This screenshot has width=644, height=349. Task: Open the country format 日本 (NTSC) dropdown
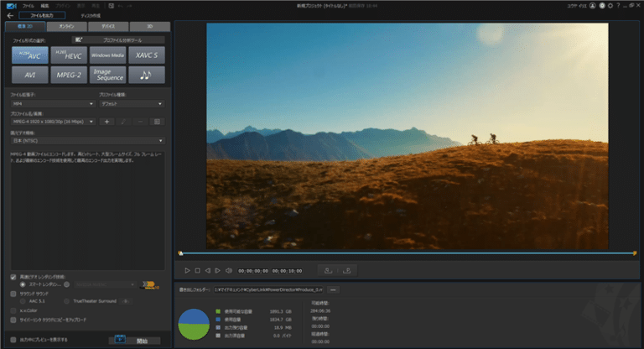pos(87,140)
